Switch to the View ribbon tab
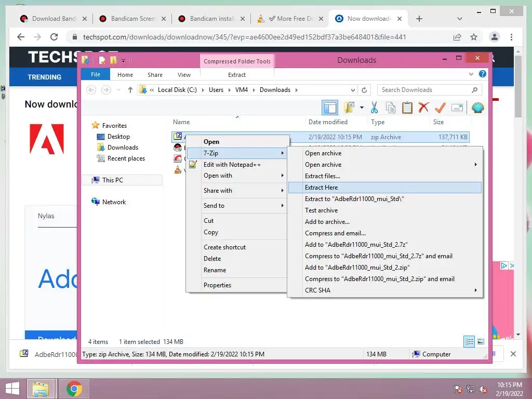The image size is (532, 399). (x=184, y=75)
